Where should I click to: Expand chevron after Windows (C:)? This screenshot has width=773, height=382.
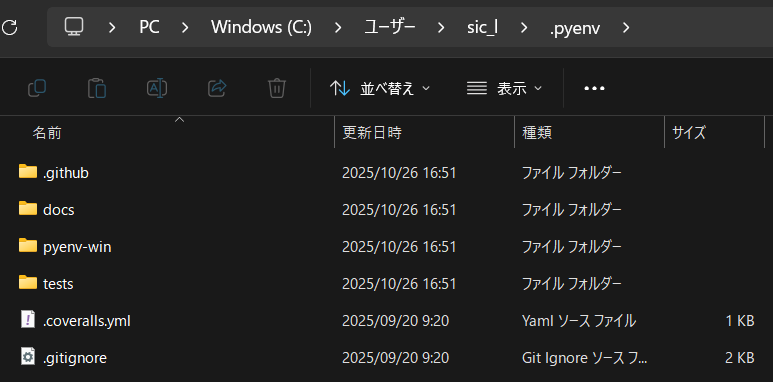[x=338, y=28]
